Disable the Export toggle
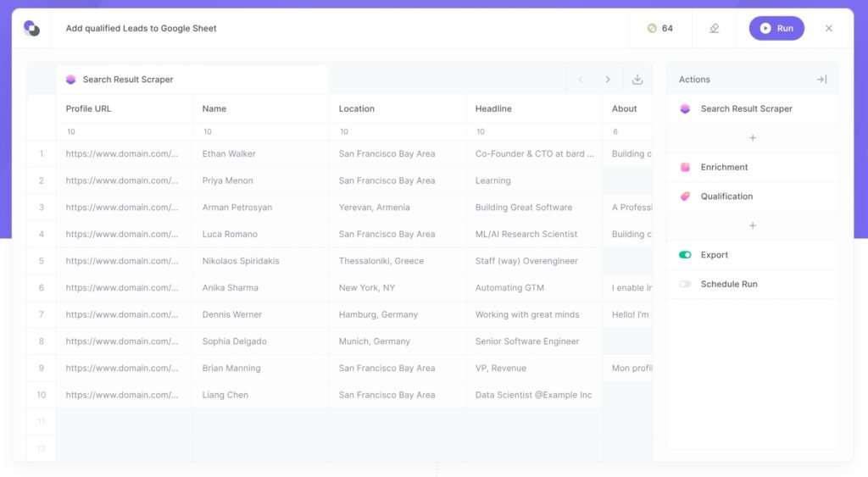The height and width of the screenshot is (477, 868). click(x=685, y=255)
